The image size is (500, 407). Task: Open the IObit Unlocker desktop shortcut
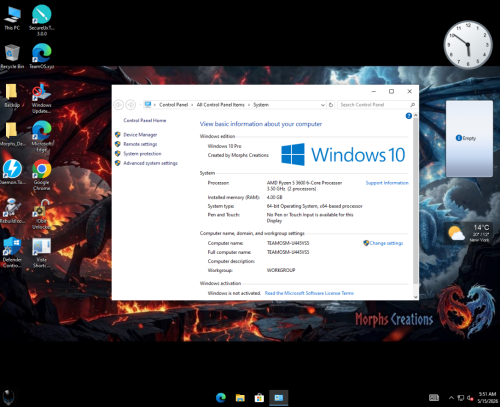[42, 214]
